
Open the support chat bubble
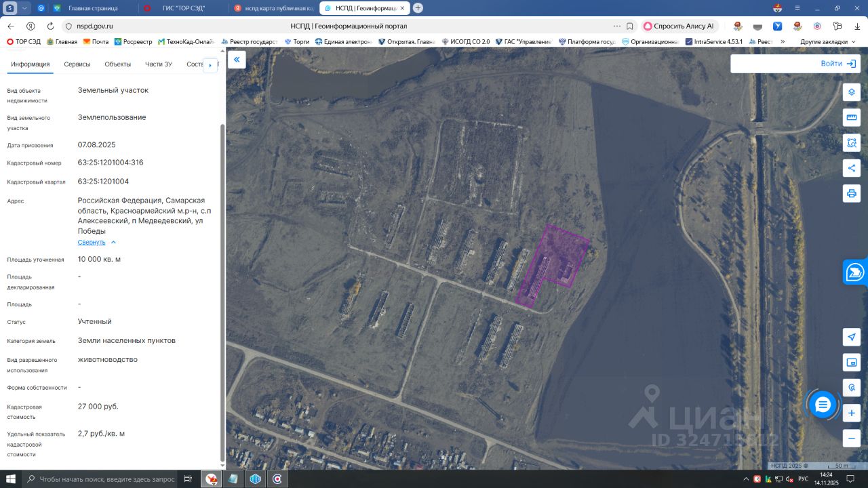point(823,405)
